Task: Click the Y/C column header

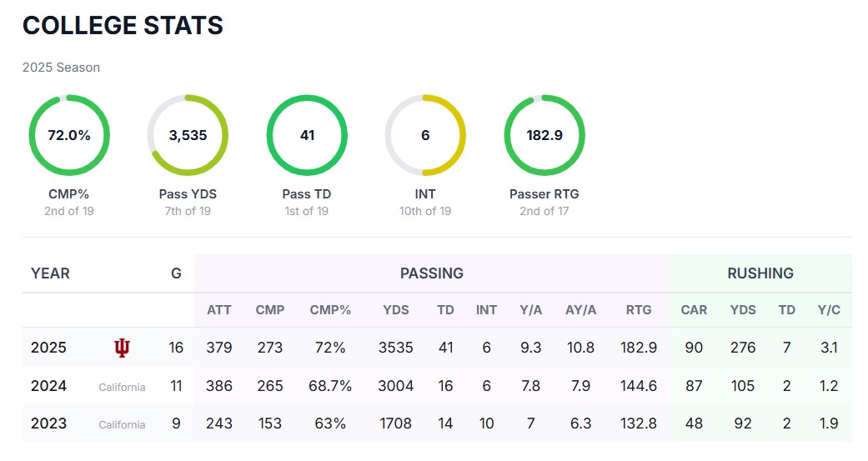Action: point(829,310)
